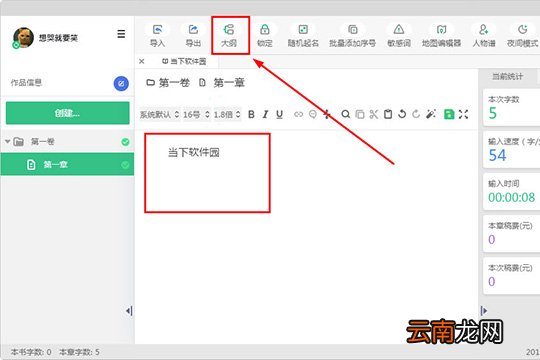Viewport: 540px width, 360px height.
Task: Click the 第一卷 breadcrumb
Action: (168, 83)
